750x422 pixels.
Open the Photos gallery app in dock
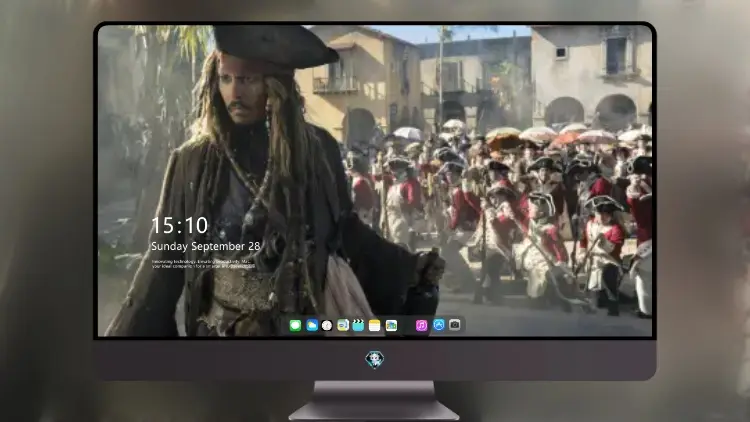391,325
